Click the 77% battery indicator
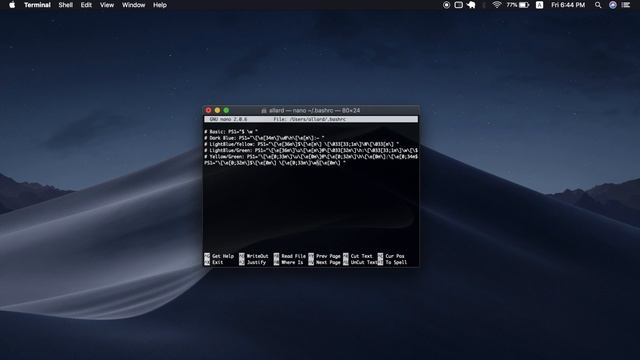The height and width of the screenshot is (360, 640). tap(518, 5)
